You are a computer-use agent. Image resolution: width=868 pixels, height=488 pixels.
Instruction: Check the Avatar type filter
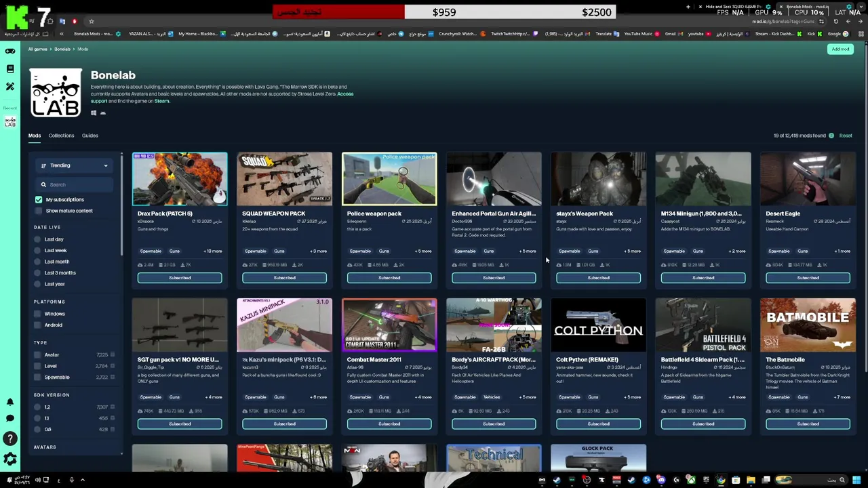coord(38,355)
